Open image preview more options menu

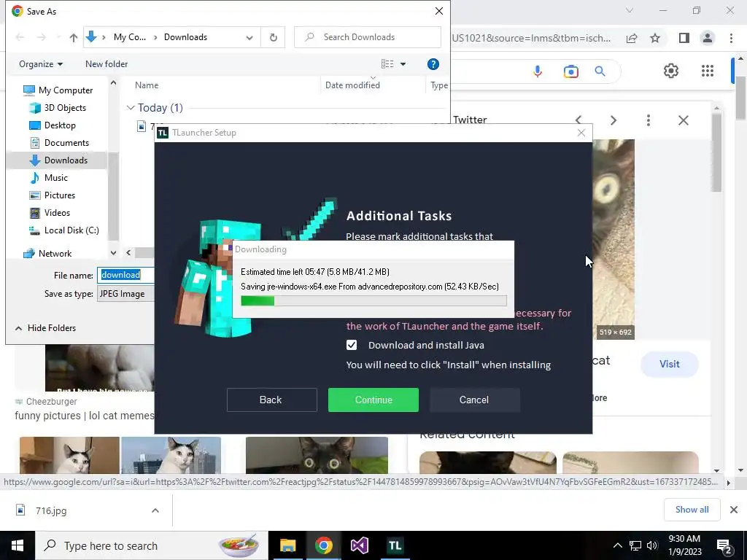point(648,120)
